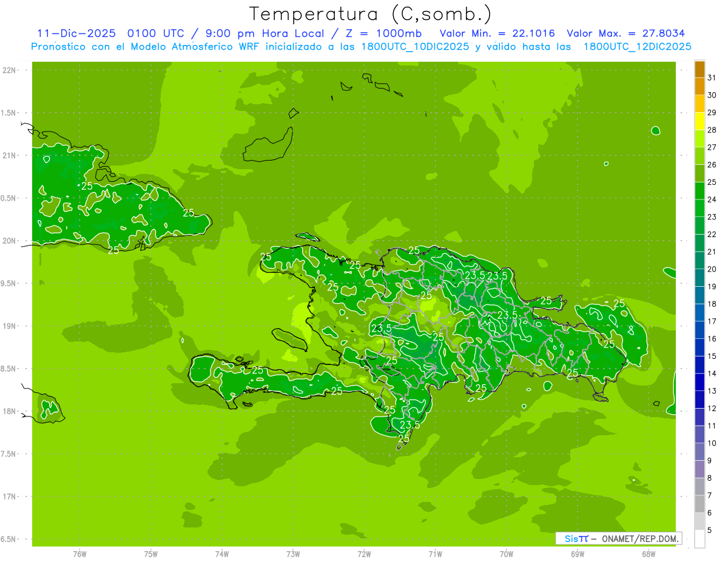Click the '70W' longitude axis label
The image size is (728, 562).
pos(507,554)
